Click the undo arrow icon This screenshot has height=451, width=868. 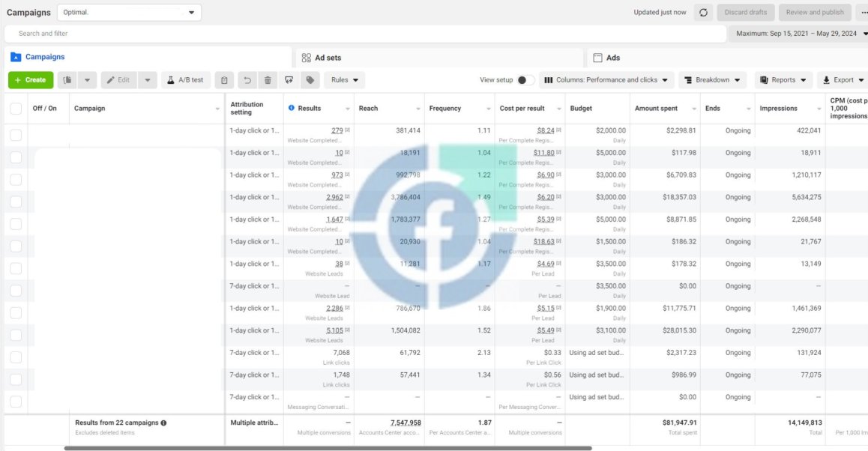(x=247, y=80)
